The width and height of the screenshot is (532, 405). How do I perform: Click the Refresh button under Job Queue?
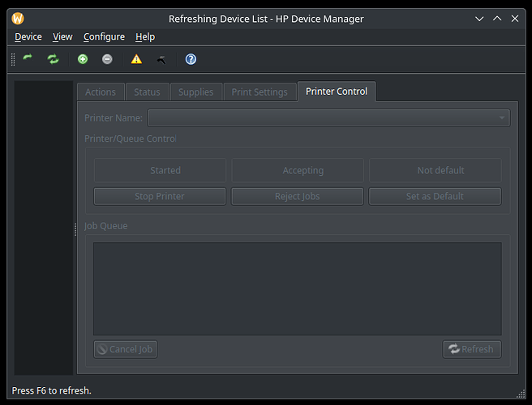point(472,349)
